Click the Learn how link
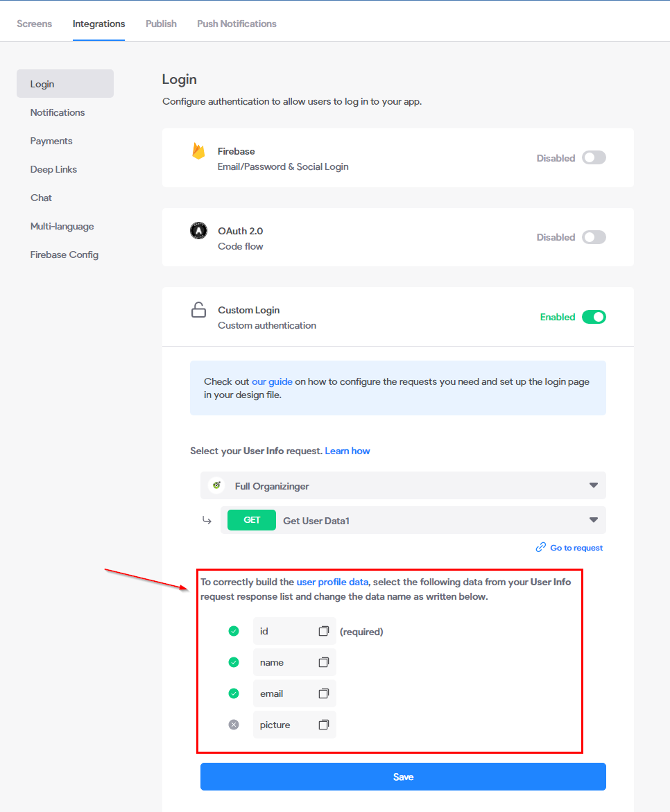This screenshot has height=812, width=670. 347,451
